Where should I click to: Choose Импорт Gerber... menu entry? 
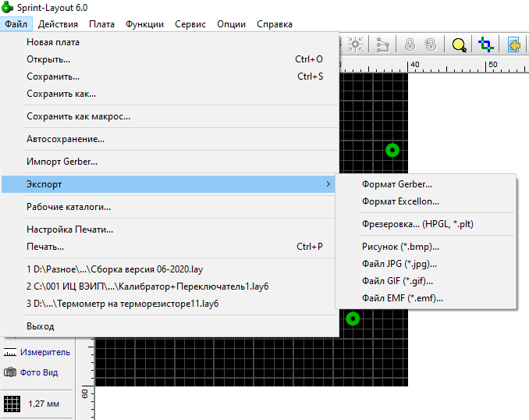170,162
